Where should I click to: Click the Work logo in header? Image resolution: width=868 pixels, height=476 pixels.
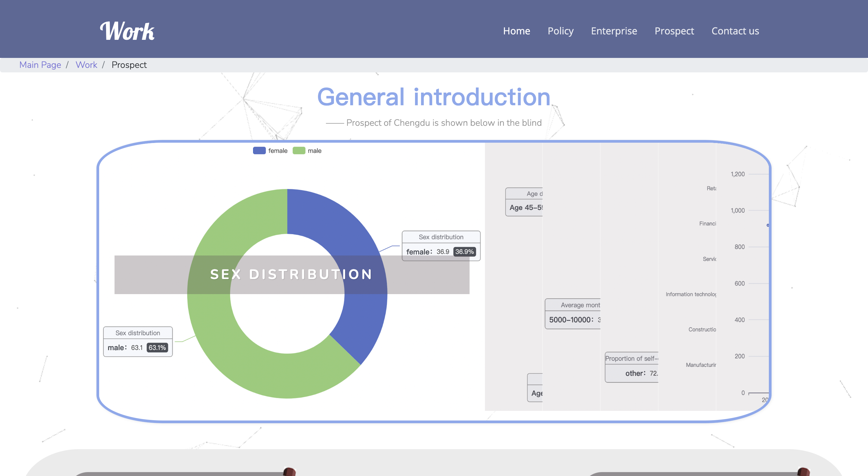coord(127,31)
